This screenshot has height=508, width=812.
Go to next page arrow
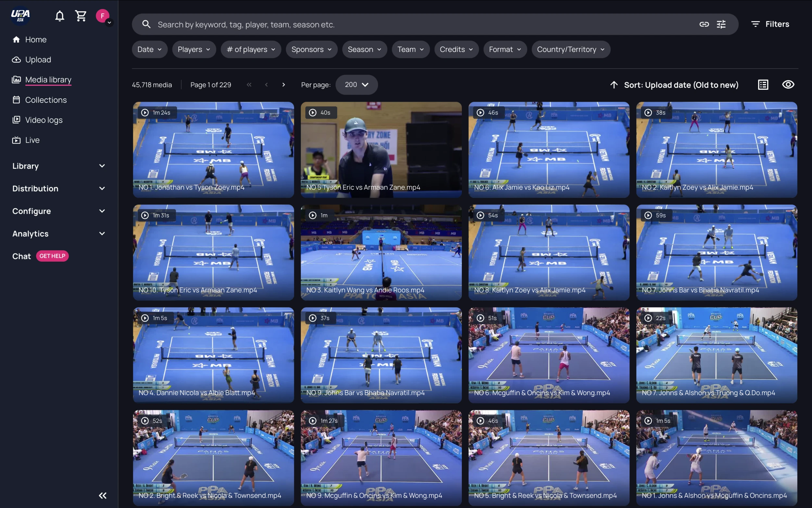(284, 85)
